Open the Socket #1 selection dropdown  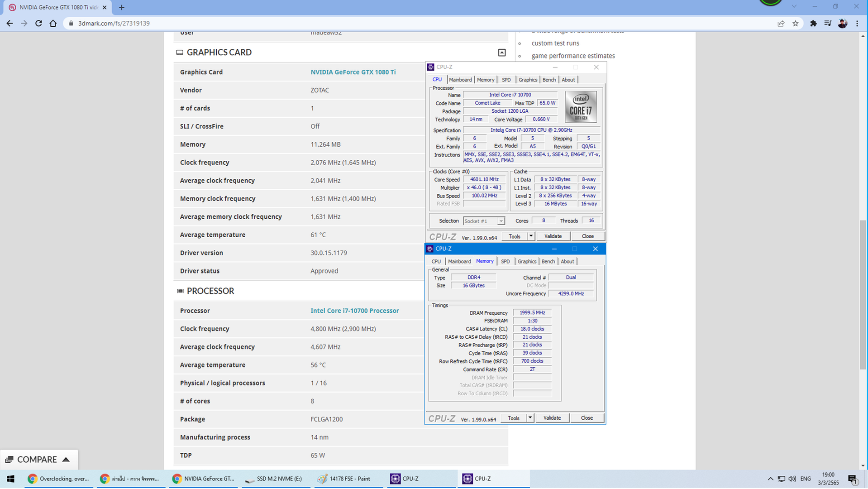pyautogui.click(x=483, y=221)
